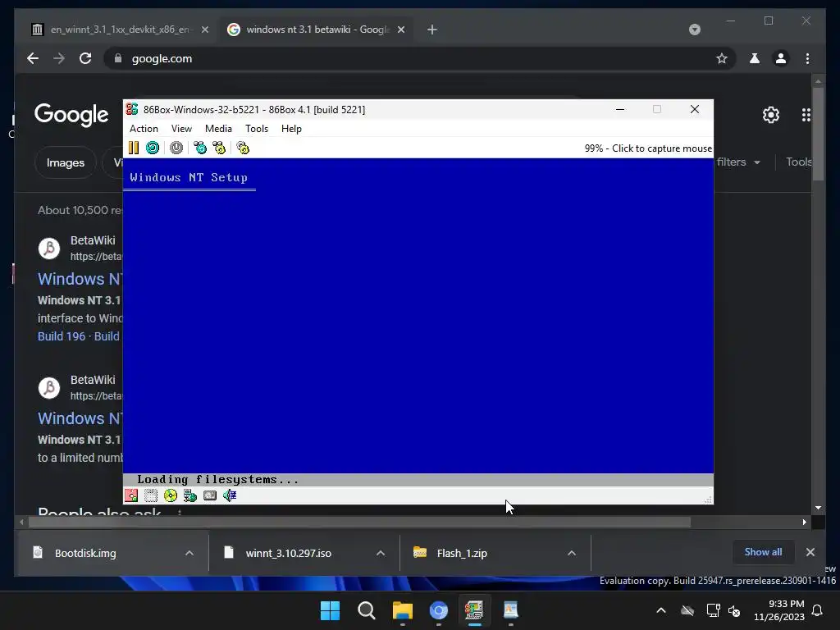The image size is (840, 630).
Task: Click the sound speaker status icon in 86Box
Action: [x=230, y=495]
